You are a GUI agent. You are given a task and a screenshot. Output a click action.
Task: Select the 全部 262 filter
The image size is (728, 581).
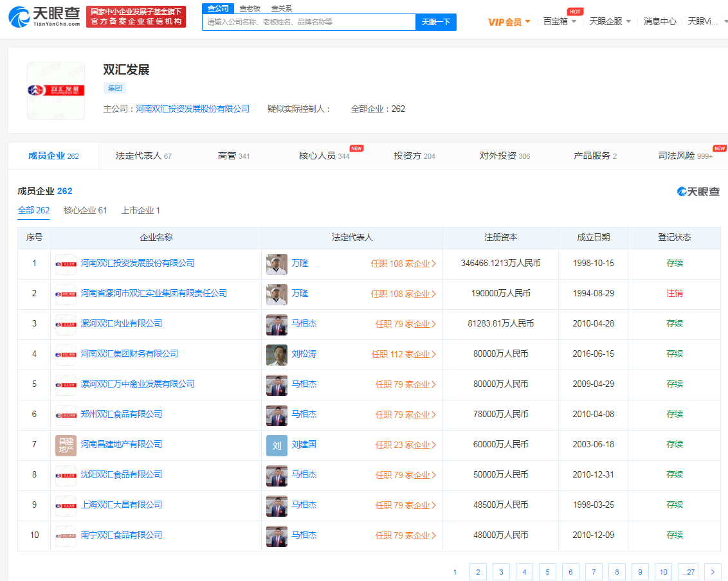[33, 210]
